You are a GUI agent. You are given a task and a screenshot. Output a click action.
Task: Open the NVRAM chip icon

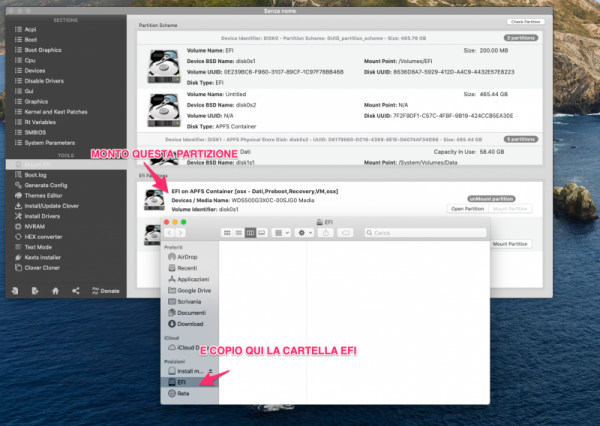coord(18,227)
